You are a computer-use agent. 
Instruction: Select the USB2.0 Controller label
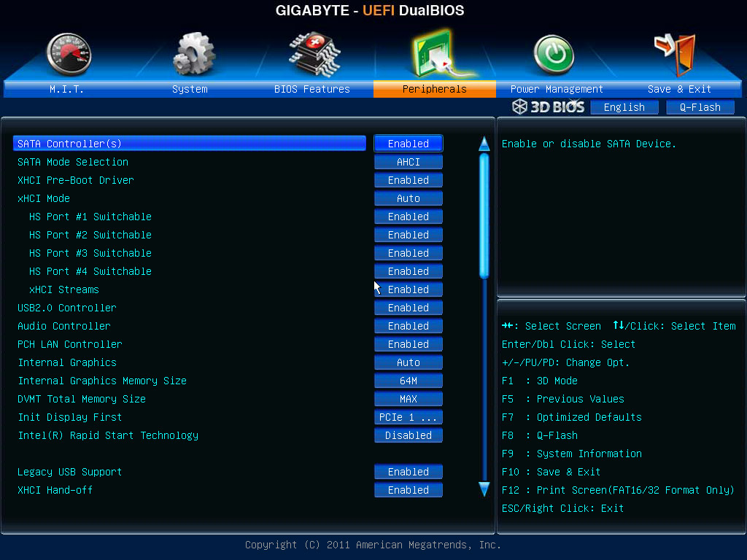(67, 308)
